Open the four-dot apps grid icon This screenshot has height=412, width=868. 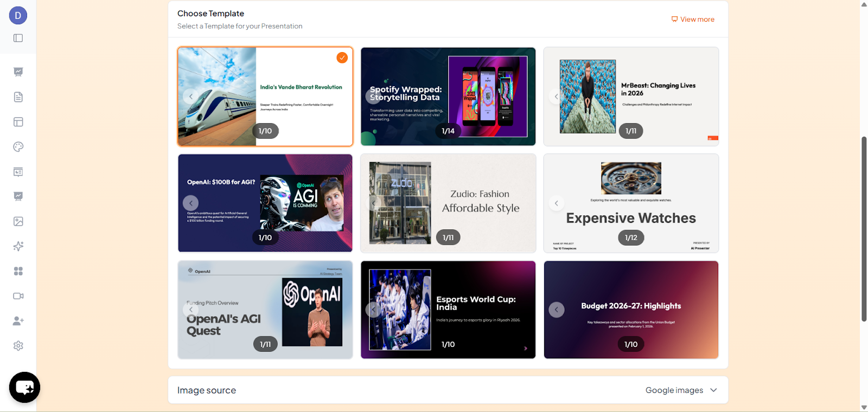18,271
